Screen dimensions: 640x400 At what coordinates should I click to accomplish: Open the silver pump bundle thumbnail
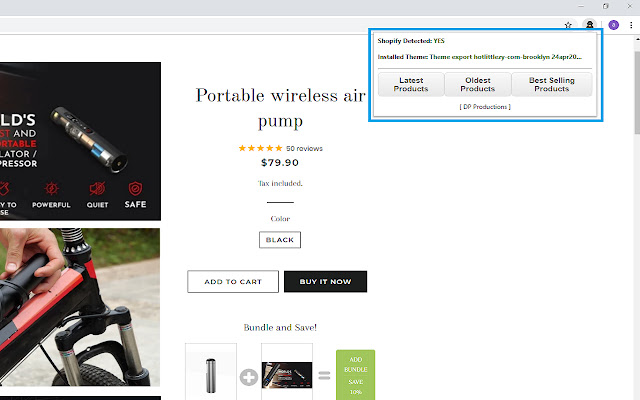211,372
